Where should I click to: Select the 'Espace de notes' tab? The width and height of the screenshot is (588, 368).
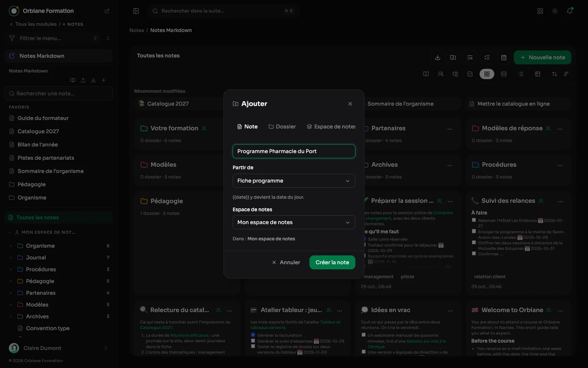coord(331,127)
